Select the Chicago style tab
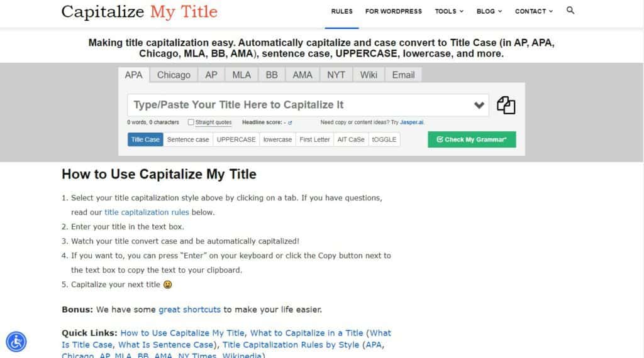 click(x=174, y=75)
